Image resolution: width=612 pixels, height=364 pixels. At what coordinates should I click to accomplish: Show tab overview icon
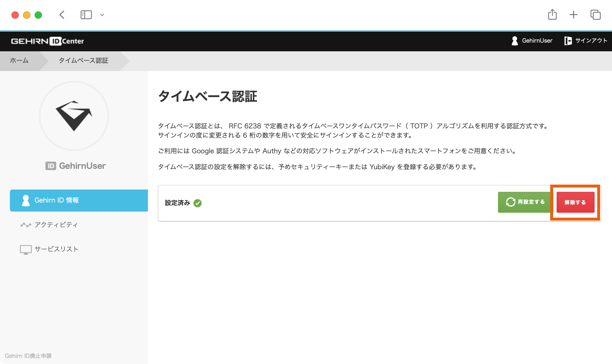coord(595,15)
